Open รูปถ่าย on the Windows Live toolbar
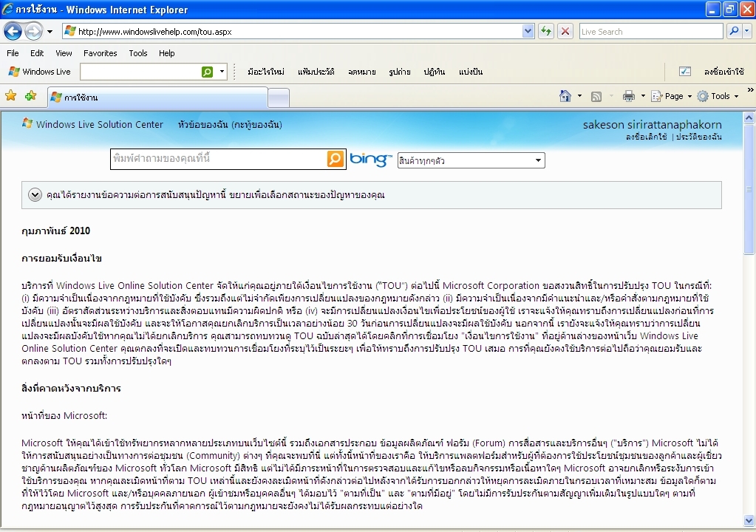 point(399,72)
